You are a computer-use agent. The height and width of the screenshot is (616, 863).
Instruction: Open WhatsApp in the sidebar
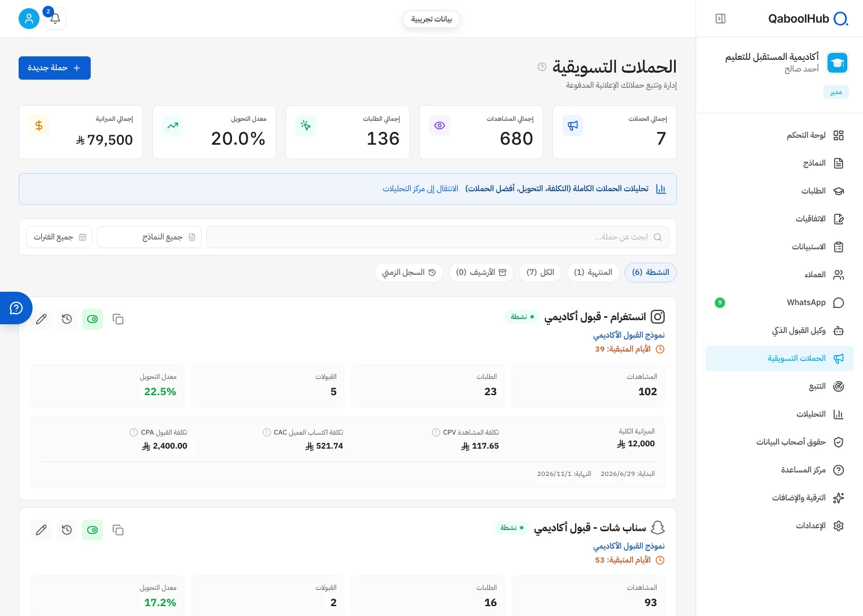pyautogui.click(x=779, y=303)
